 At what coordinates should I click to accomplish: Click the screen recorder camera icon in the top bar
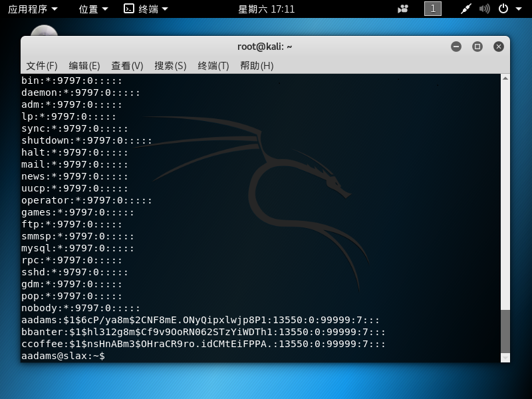point(403,9)
